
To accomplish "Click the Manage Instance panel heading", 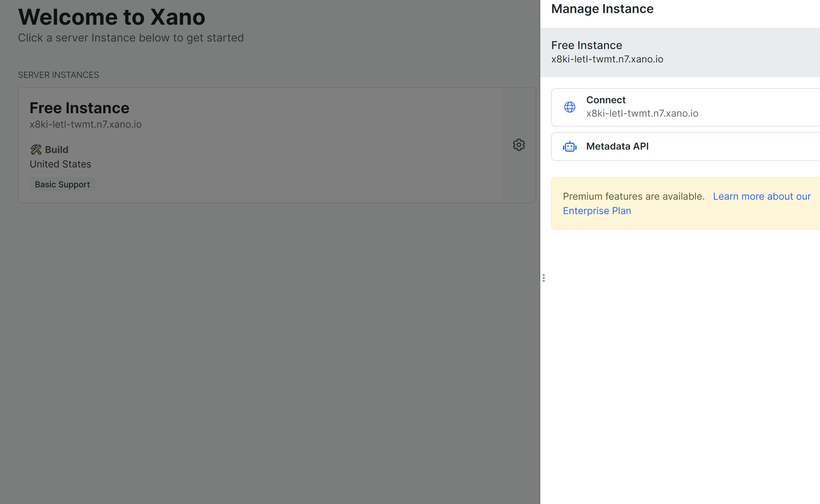I will click(602, 9).
